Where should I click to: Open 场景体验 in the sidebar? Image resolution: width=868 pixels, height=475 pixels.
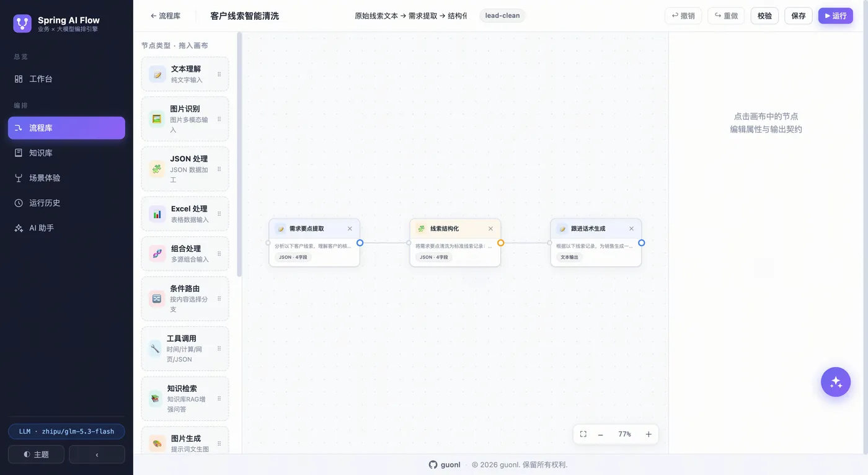click(x=66, y=178)
